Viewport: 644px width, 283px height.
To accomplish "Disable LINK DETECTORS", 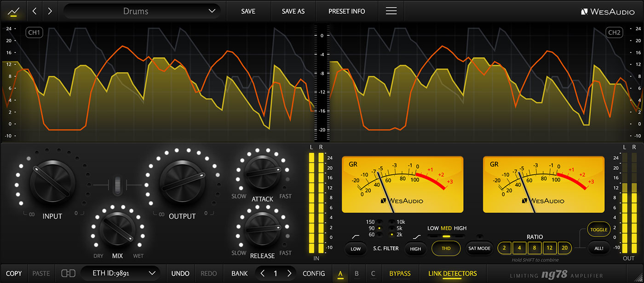I will tap(452, 273).
